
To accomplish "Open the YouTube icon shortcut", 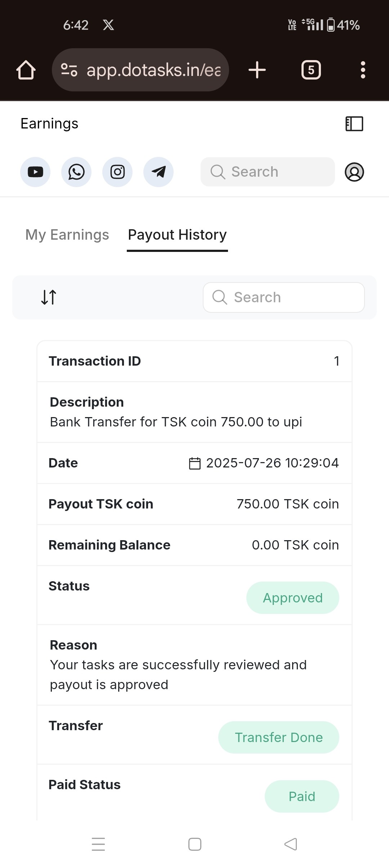I will click(35, 172).
